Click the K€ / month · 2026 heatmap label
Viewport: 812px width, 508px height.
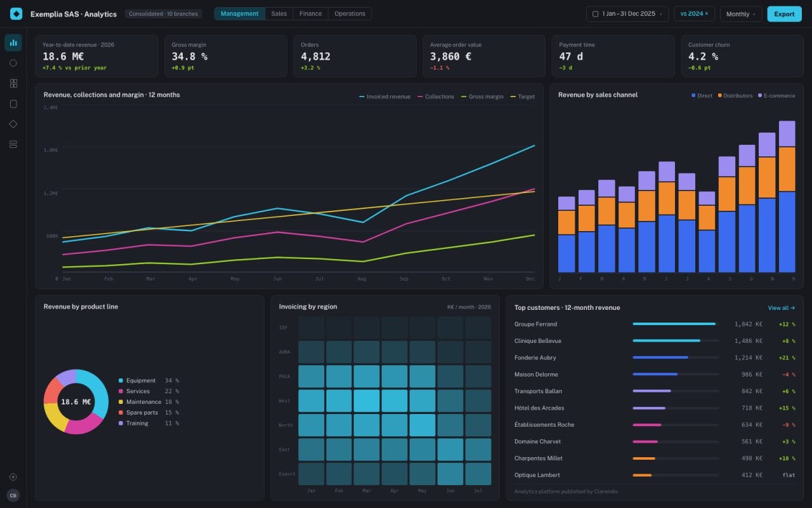click(469, 307)
